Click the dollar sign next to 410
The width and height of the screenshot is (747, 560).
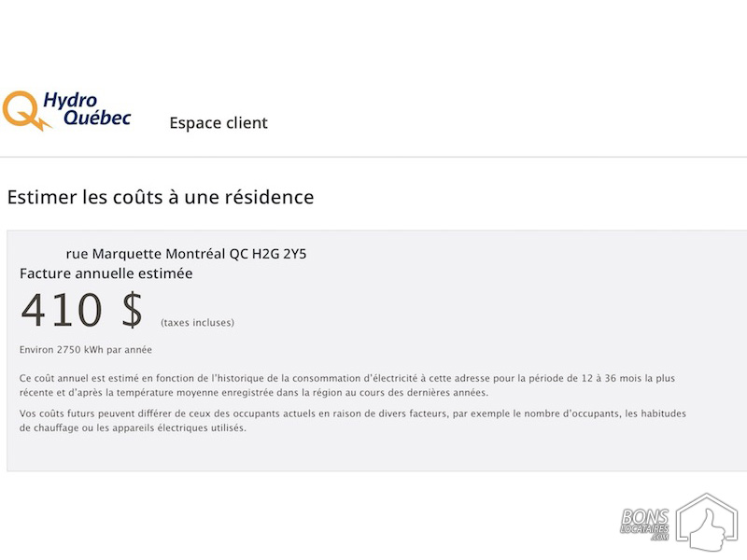132,310
